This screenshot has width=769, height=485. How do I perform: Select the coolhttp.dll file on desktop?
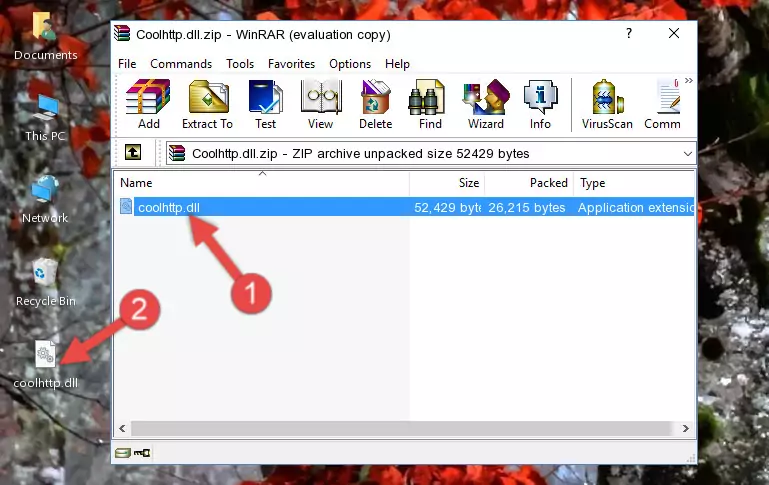pyautogui.click(x=45, y=365)
